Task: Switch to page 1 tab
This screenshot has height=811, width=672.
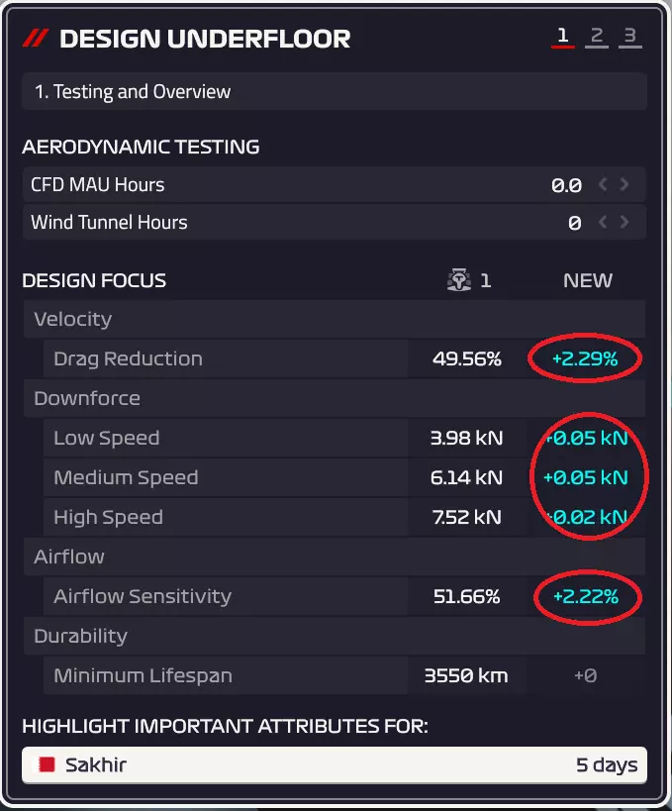Action: coord(562,38)
